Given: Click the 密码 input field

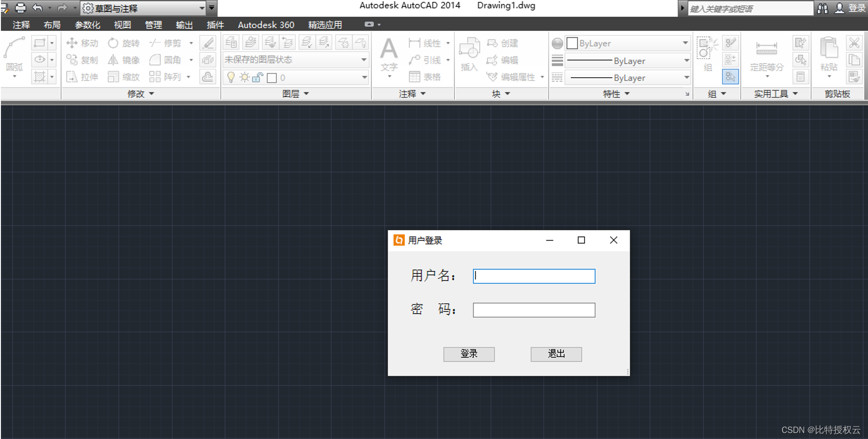Looking at the screenshot, I should (x=534, y=310).
